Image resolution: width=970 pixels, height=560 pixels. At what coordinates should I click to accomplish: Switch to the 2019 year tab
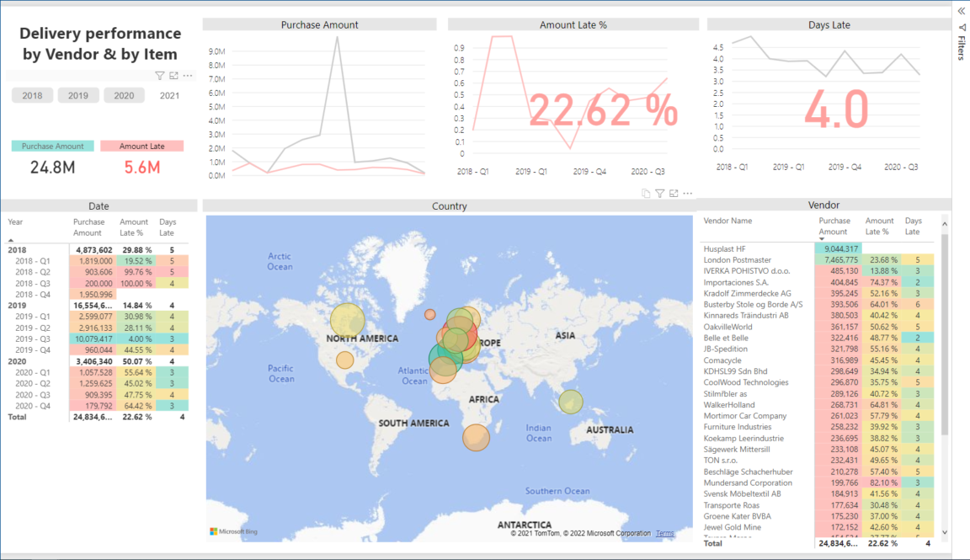pyautogui.click(x=78, y=95)
